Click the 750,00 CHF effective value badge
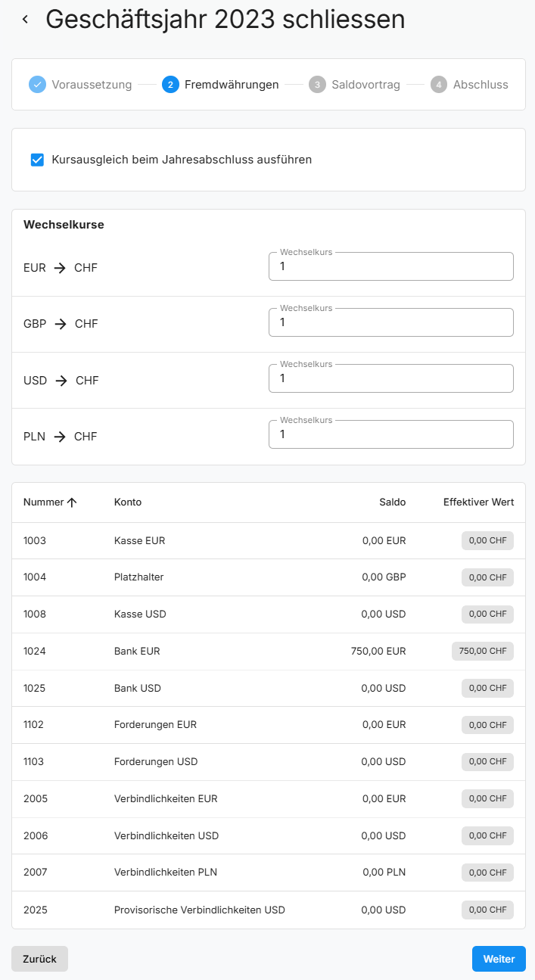The height and width of the screenshot is (980, 535). pos(482,651)
